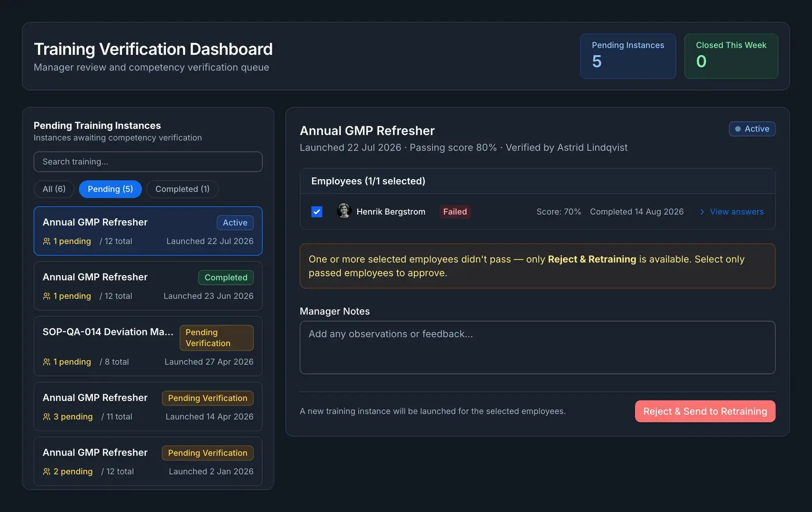This screenshot has height=512, width=812.
Task: Open the Annual GMP Refresher launched 23 Jun 2026
Action: (148, 286)
